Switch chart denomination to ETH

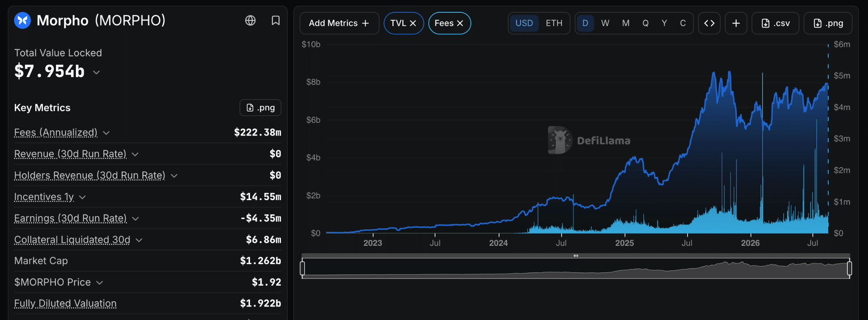(554, 23)
